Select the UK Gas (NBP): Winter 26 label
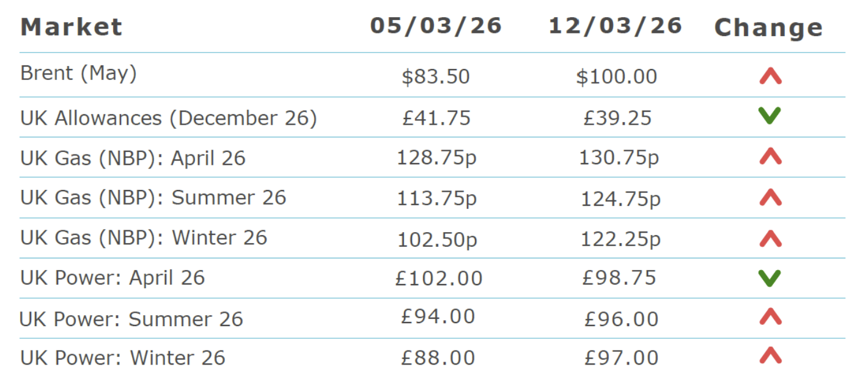The width and height of the screenshot is (868, 386). click(144, 238)
